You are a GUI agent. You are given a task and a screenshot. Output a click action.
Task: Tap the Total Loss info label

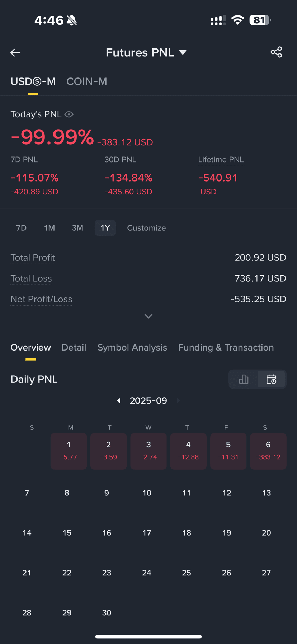point(31,278)
